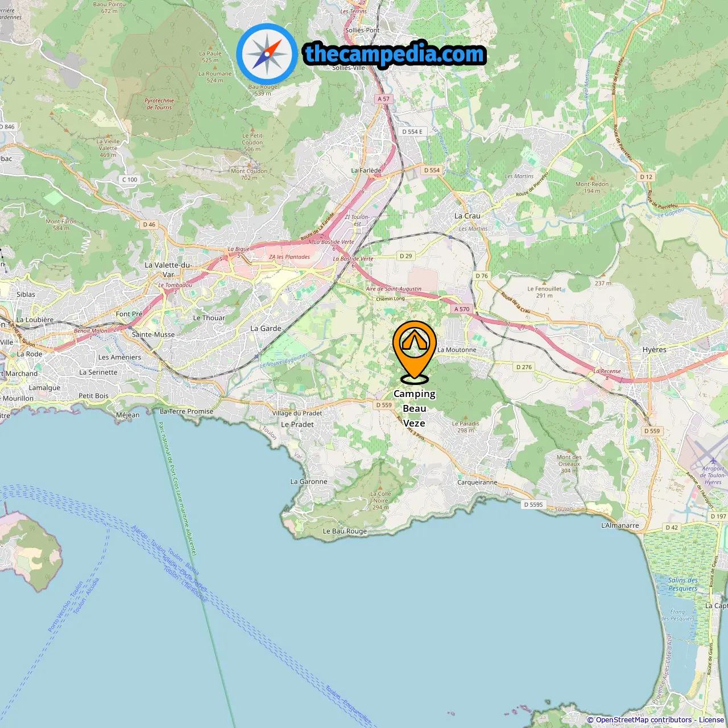Open the License link

(712, 720)
